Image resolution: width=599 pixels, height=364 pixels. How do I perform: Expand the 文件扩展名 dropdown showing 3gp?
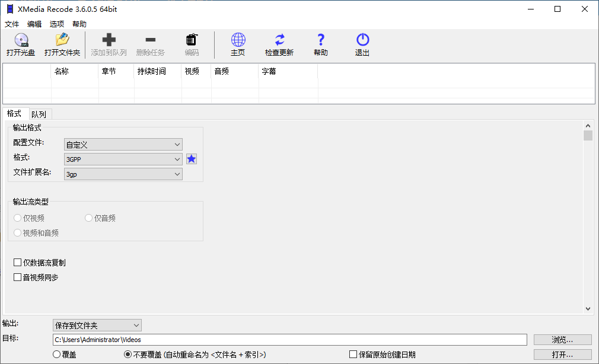[x=123, y=174]
